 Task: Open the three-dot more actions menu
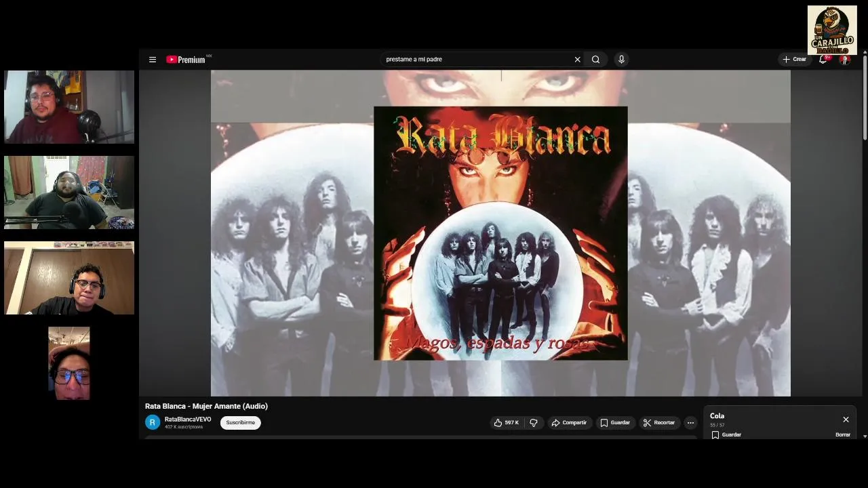coord(690,423)
